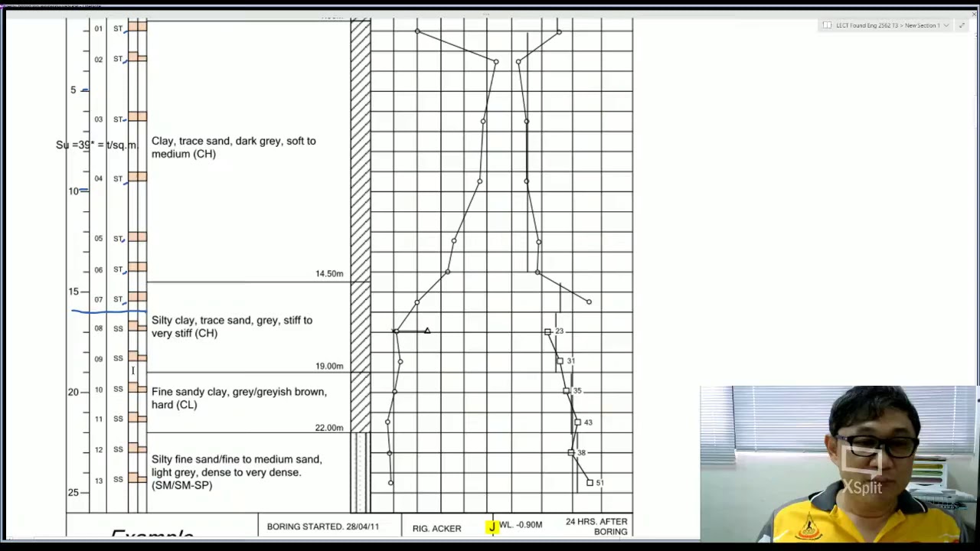980x551 pixels.
Task: Select 'Silty clay, trace sand, grey' description
Action: 232,327
